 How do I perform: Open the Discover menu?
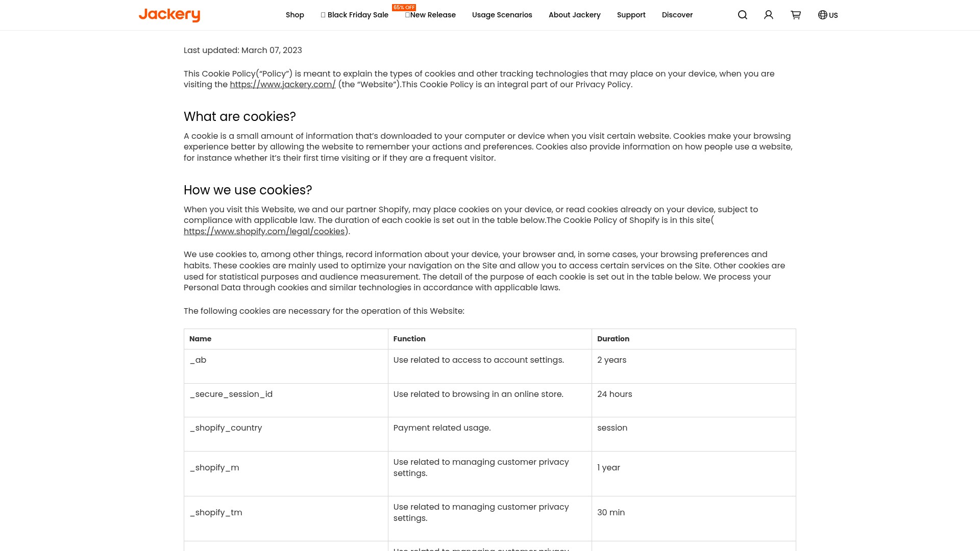(x=677, y=15)
